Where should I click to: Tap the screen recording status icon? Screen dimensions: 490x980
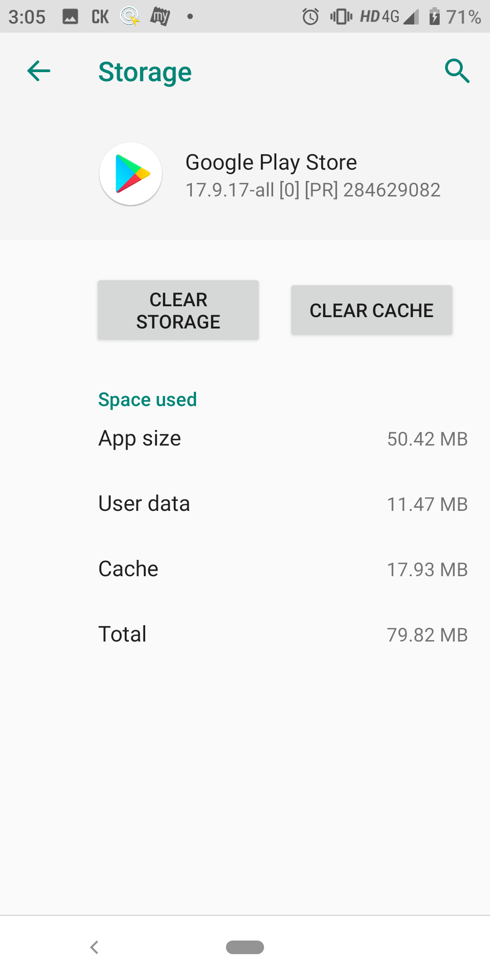click(129, 16)
